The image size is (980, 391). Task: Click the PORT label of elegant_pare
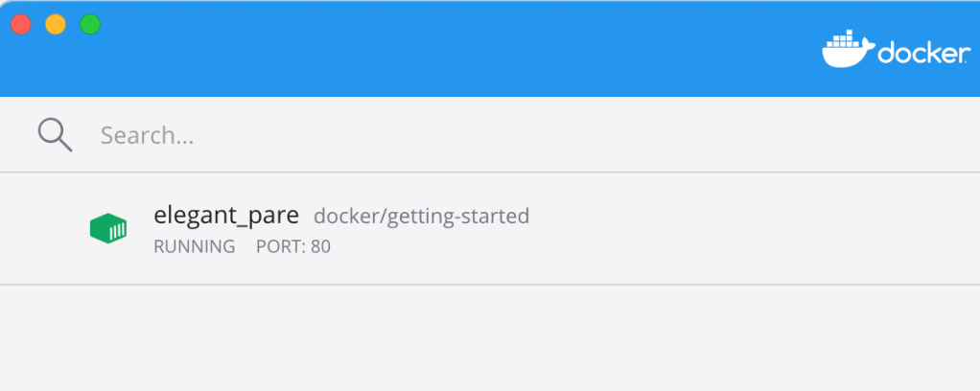pos(280,246)
